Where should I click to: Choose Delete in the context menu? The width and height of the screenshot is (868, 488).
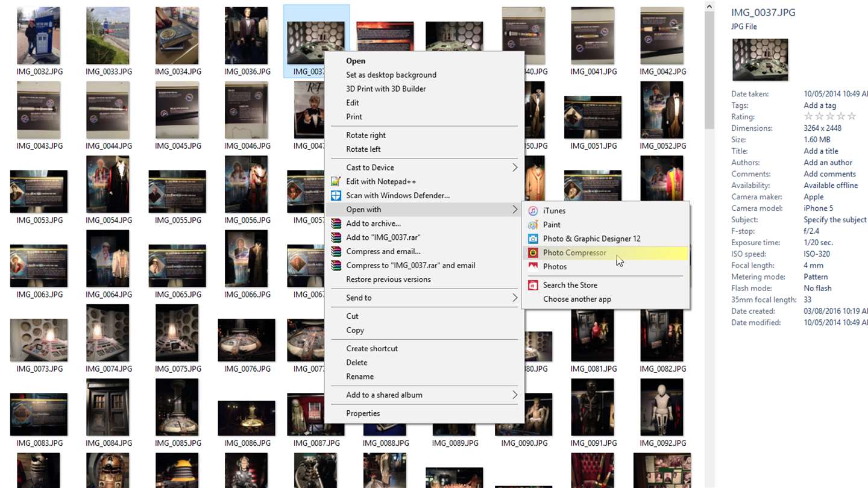[x=357, y=363]
